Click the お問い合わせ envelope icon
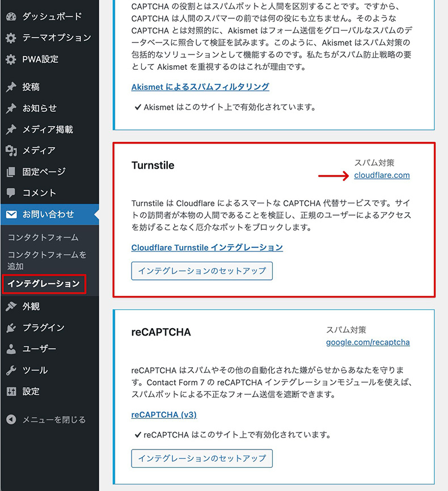Viewport: 448px width, 491px height. [x=11, y=214]
